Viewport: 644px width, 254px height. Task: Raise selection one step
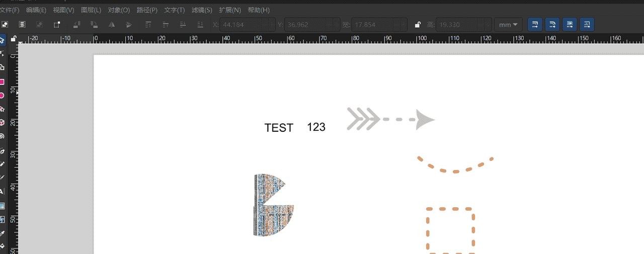point(166,24)
